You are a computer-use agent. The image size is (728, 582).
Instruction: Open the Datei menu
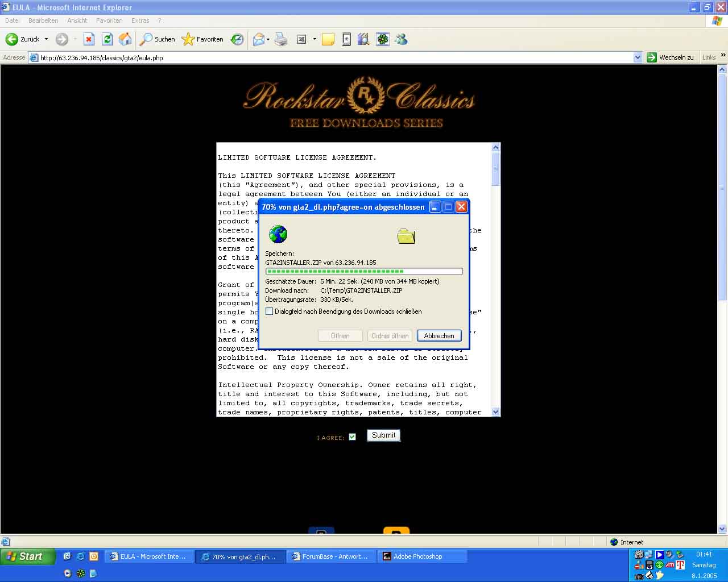coord(12,20)
